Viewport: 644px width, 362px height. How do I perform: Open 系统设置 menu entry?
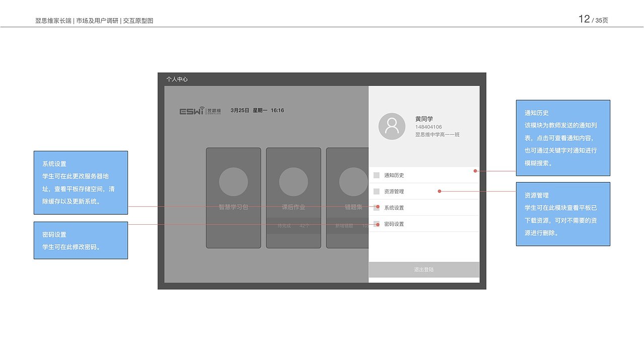tap(424, 208)
